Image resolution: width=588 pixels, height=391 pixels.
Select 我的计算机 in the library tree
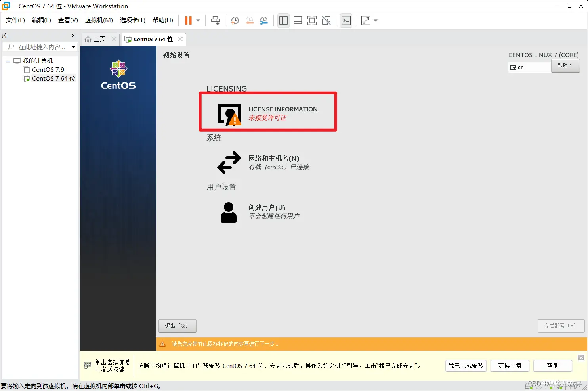point(38,61)
